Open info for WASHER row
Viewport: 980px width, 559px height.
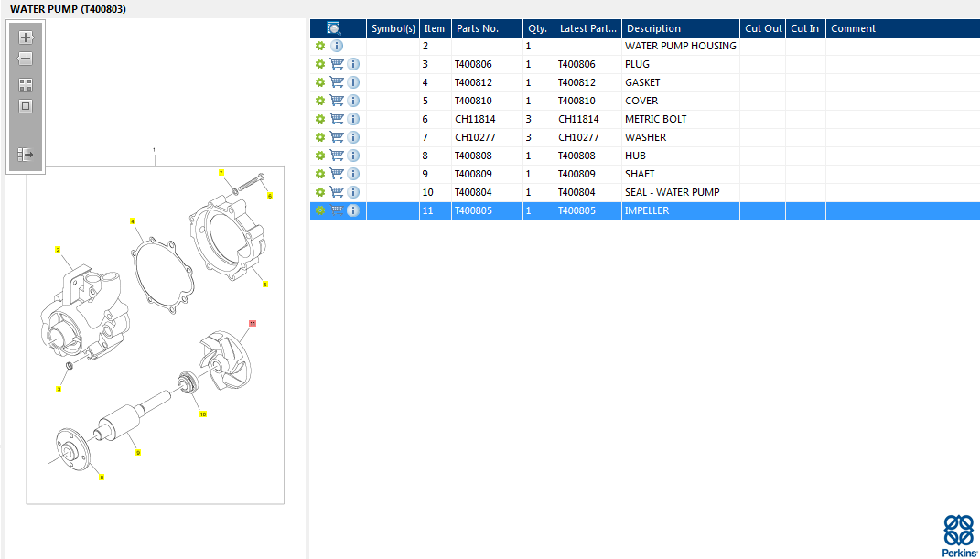(353, 137)
